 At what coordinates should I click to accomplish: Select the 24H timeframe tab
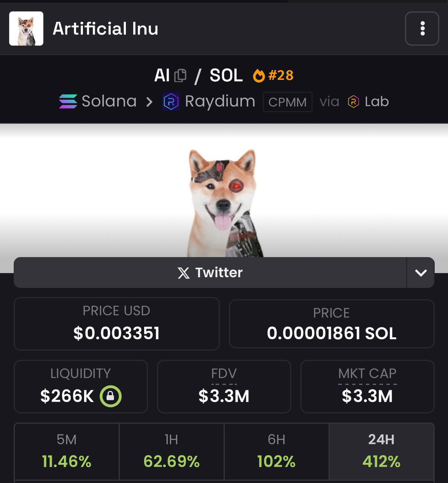[x=382, y=451]
